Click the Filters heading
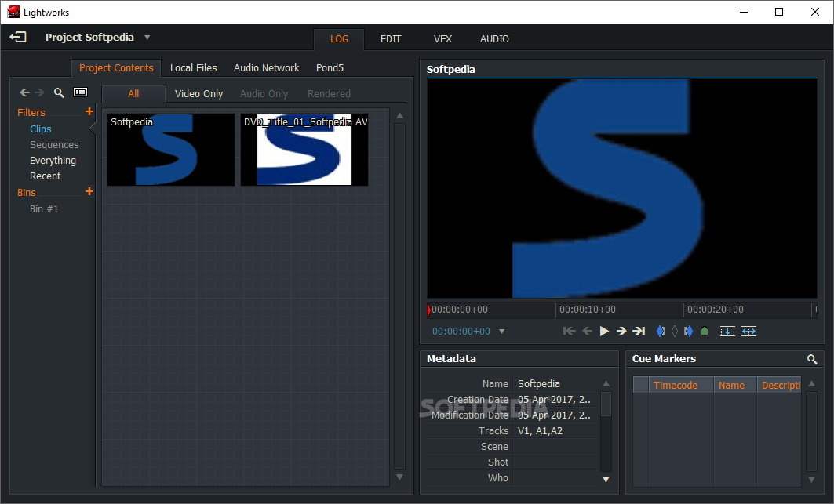This screenshot has width=834, height=504. [x=31, y=113]
